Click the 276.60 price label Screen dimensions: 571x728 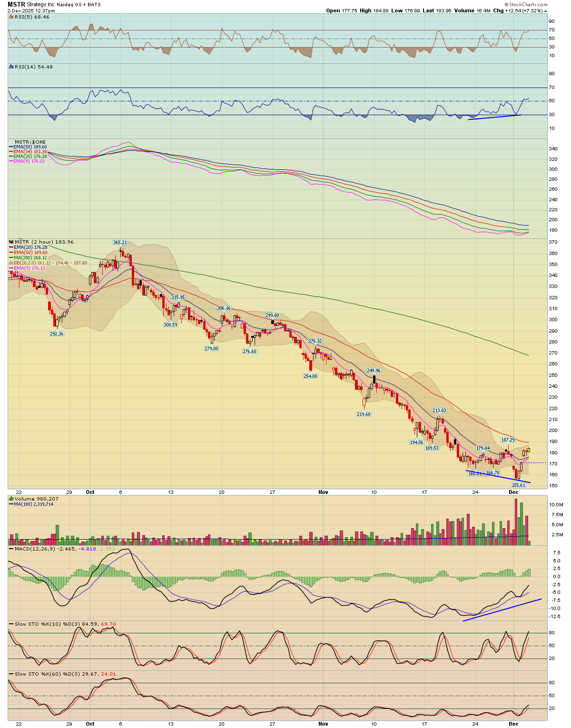pyautogui.click(x=249, y=351)
